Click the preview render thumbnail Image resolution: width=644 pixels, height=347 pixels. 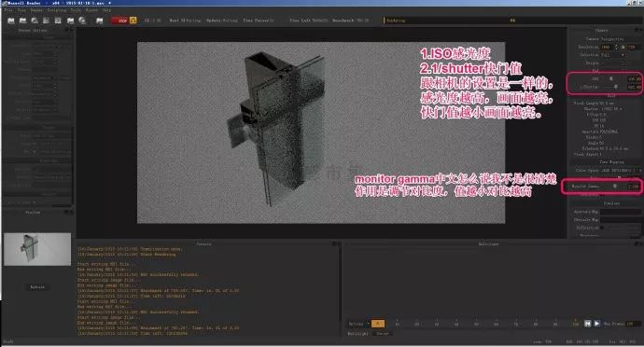(37, 249)
